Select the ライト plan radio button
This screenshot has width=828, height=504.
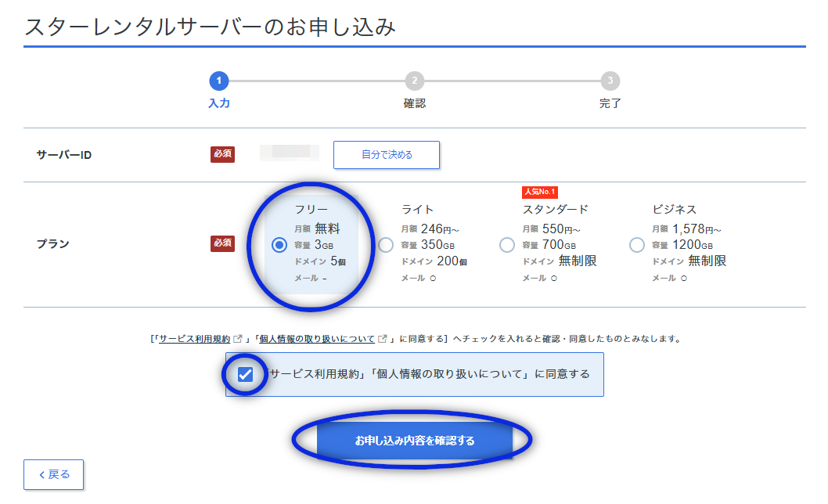coord(386,245)
